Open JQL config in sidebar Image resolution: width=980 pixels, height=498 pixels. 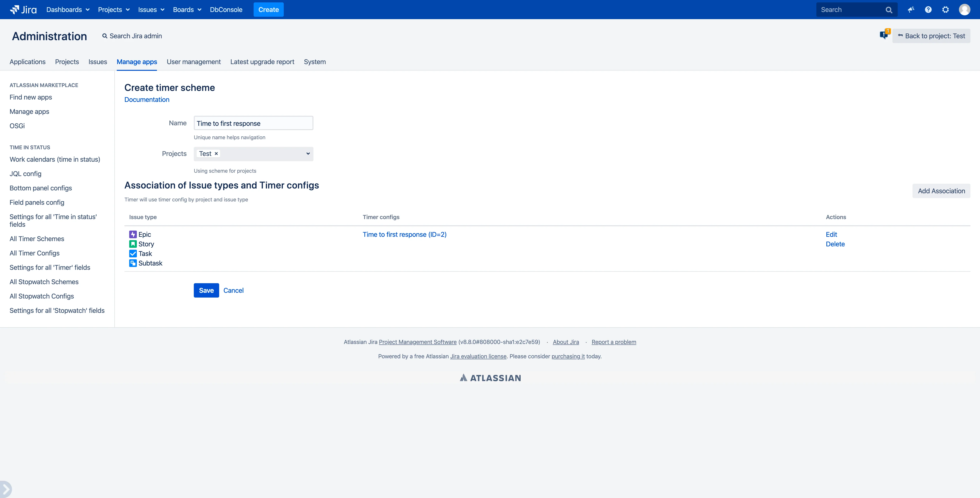click(x=26, y=174)
